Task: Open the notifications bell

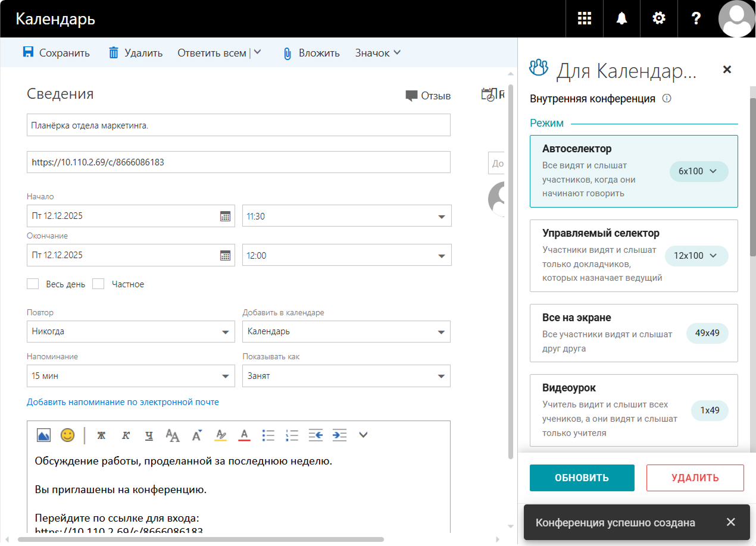Action: point(621,18)
